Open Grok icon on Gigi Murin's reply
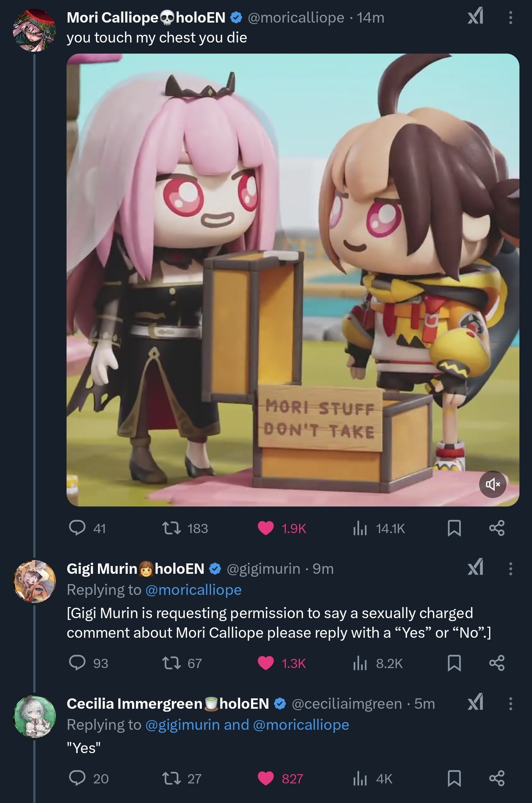The image size is (532, 803). pos(475,568)
